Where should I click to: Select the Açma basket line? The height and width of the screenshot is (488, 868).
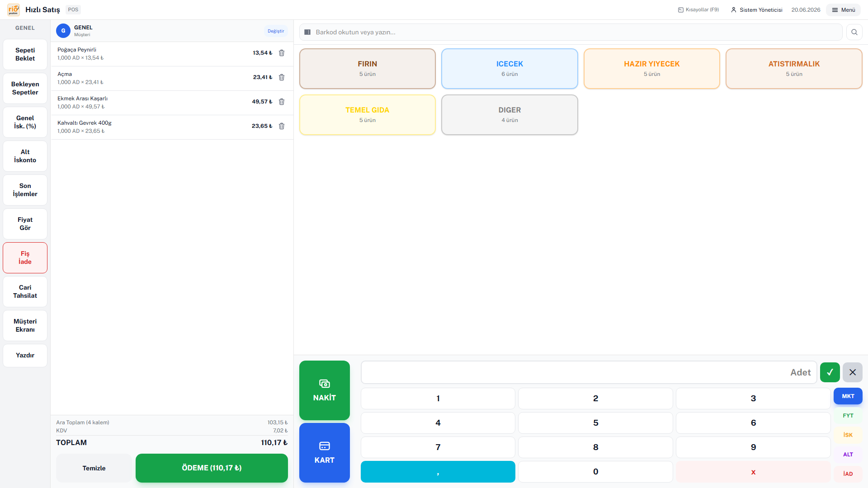[172, 78]
